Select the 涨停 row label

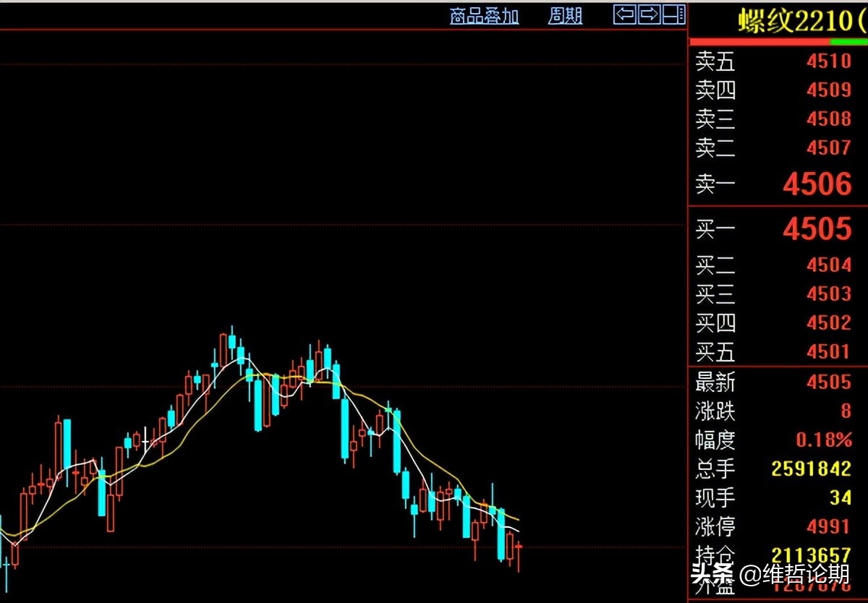pos(715,526)
